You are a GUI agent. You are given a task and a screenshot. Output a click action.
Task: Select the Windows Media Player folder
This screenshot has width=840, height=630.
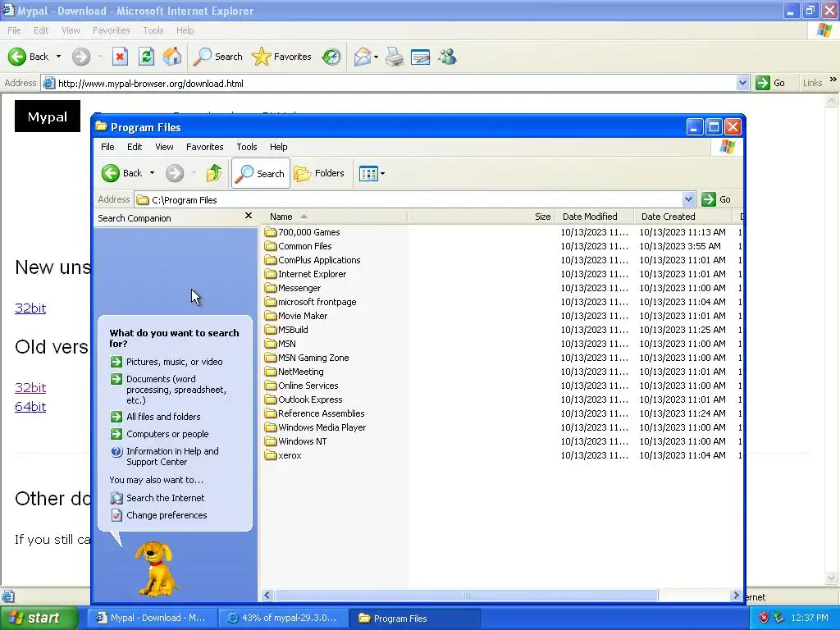[x=316, y=427]
